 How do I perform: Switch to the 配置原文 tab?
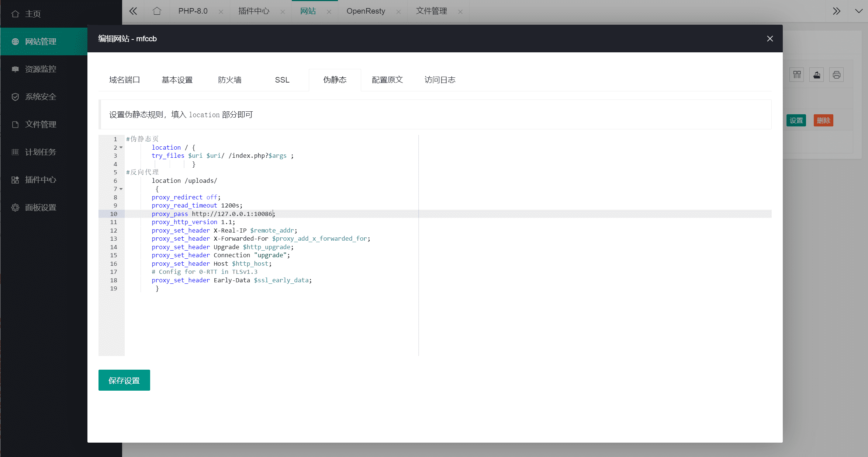[387, 80]
